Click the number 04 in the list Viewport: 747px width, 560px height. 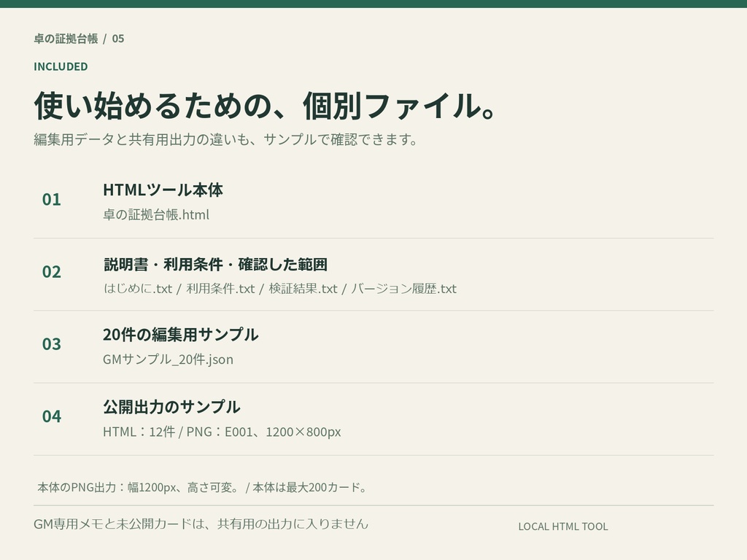[52, 416]
